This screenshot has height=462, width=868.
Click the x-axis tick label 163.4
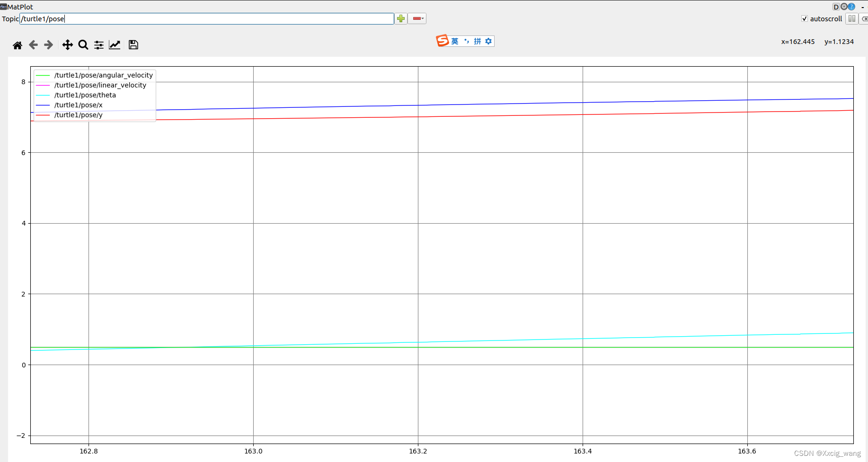(x=583, y=451)
